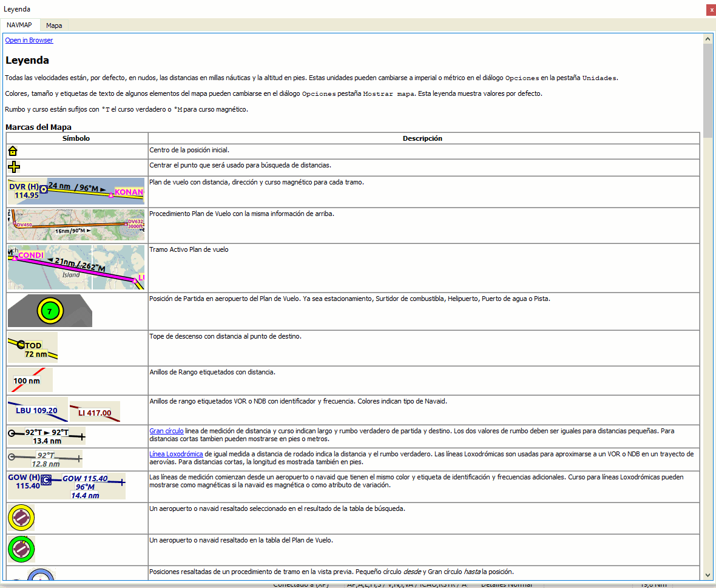Screen dimensions: 716x588
Task: Click the Open in Browser link
Action: [x=29, y=40]
